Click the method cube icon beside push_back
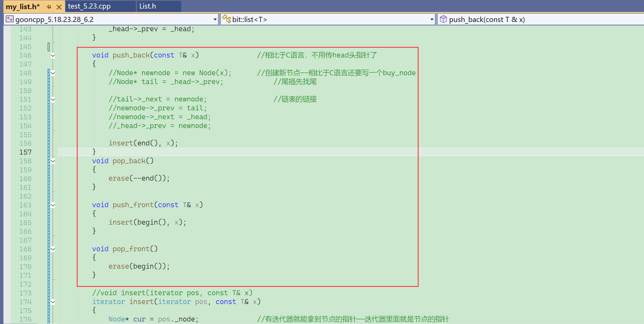 443,19
